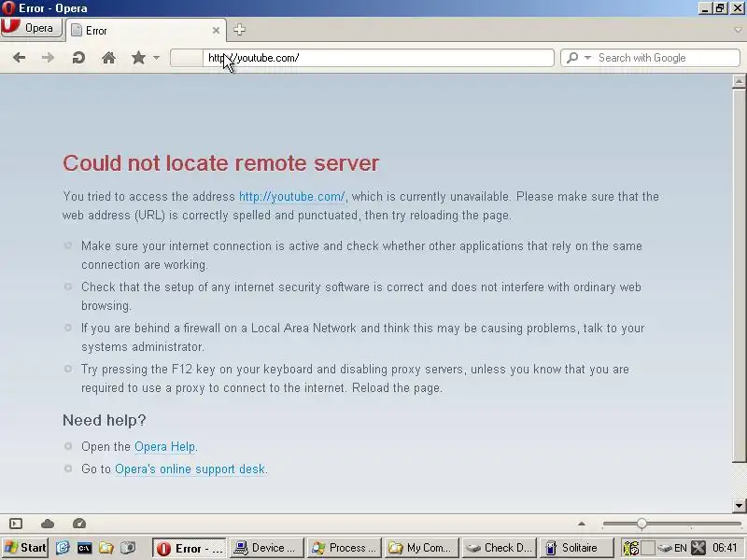Viewport: 747px width, 560px height.
Task: Go to home page with house icon
Action: coord(108,58)
